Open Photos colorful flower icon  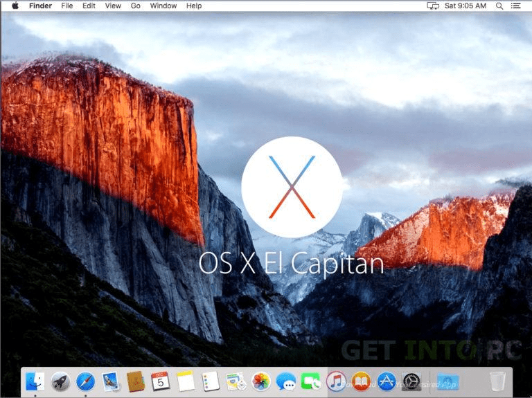pos(261,381)
